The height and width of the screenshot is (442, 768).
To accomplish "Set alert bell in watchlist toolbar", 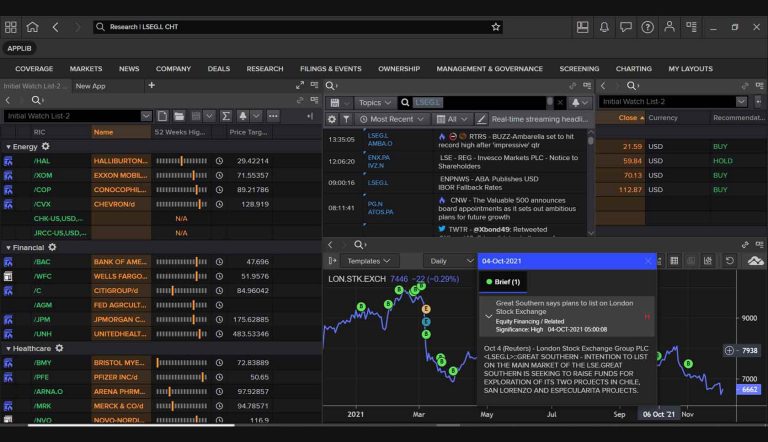I will [242, 116].
